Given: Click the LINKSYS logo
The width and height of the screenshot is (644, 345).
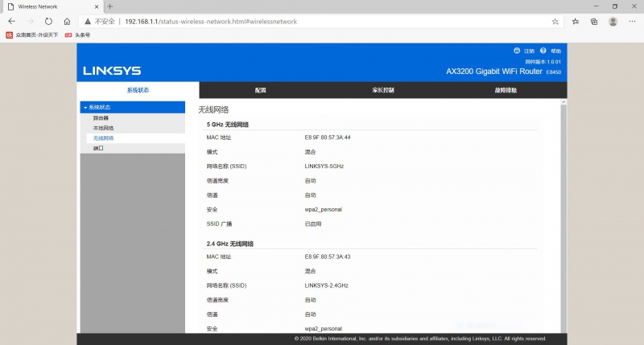Looking at the screenshot, I should click(112, 71).
